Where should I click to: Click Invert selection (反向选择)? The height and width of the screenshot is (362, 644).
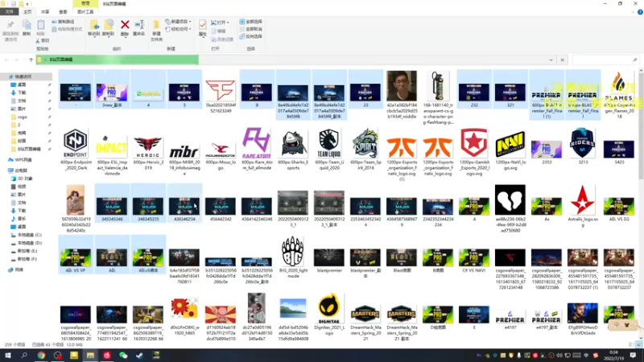click(250, 36)
